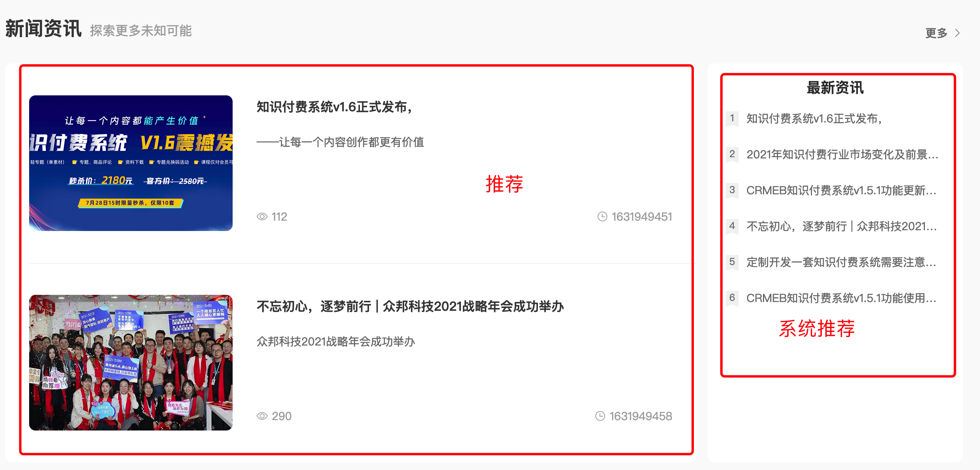Click the eye view-count icon beside 290
Image resolution: width=980 pixels, height=470 pixels.
(262, 416)
